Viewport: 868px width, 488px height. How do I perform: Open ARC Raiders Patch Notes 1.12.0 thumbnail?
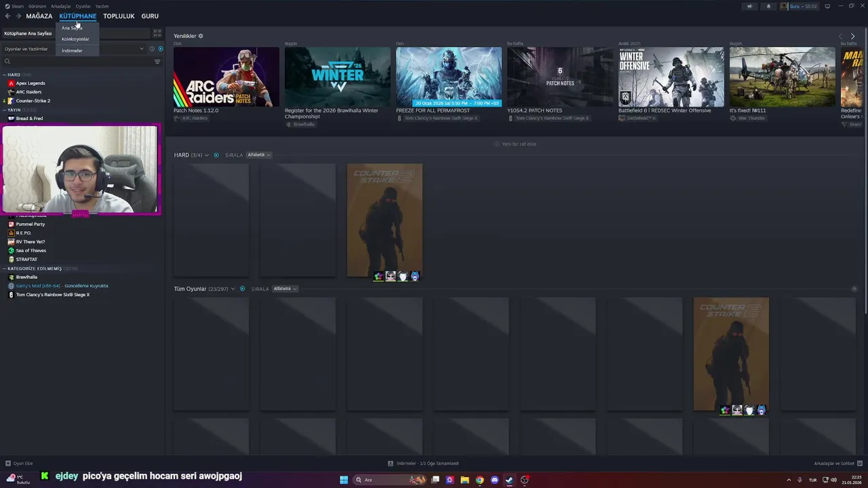226,77
